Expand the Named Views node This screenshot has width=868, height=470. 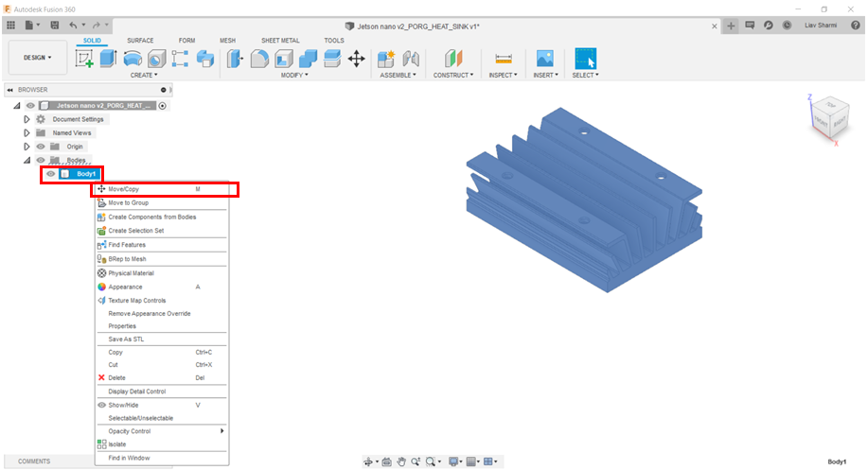(x=27, y=132)
